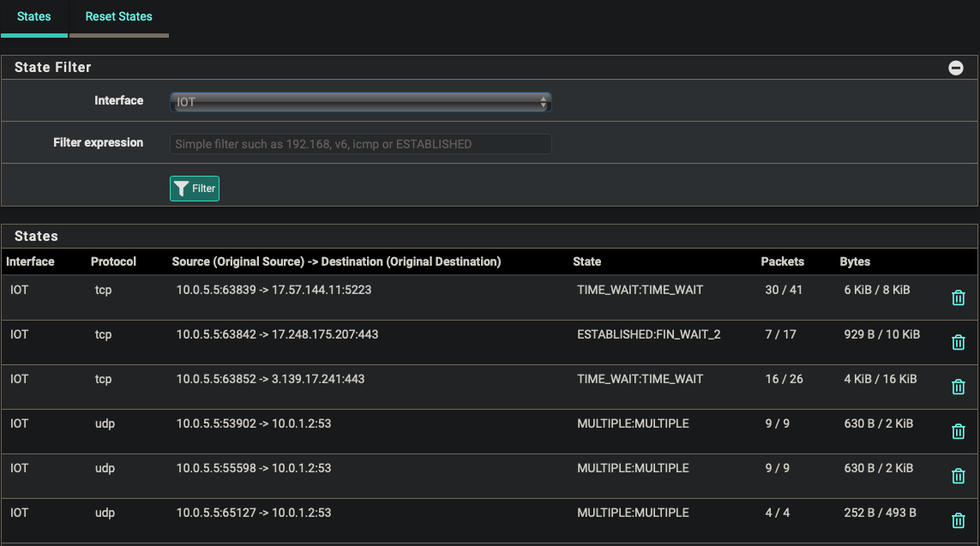Click the State column header
This screenshot has height=546, width=980.
pos(587,261)
